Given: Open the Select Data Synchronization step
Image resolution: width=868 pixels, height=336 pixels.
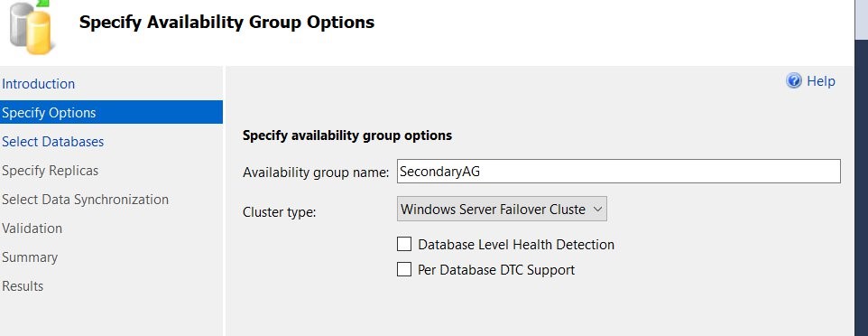Looking at the screenshot, I should pyautogui.click(x=85, y=200).
